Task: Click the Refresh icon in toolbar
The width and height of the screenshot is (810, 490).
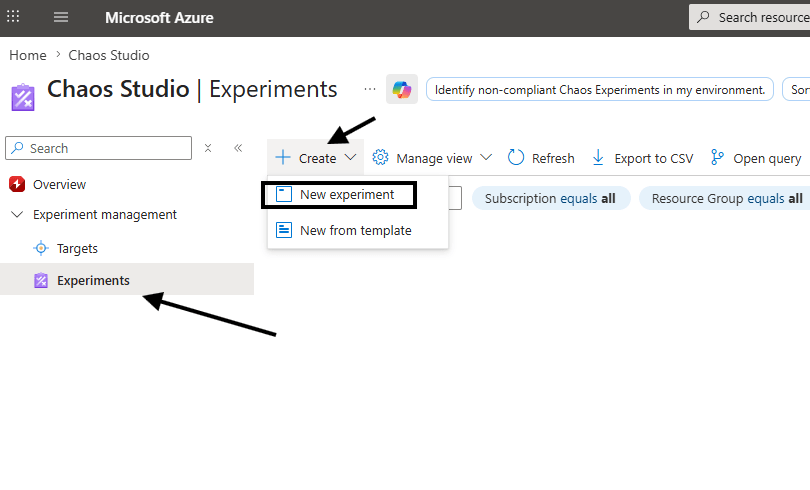Action: click(516, 158)
